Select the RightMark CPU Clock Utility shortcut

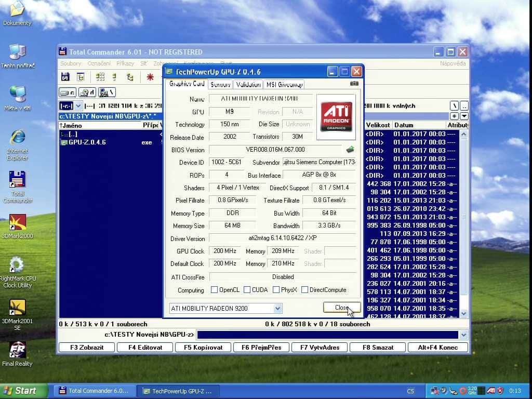18,273
